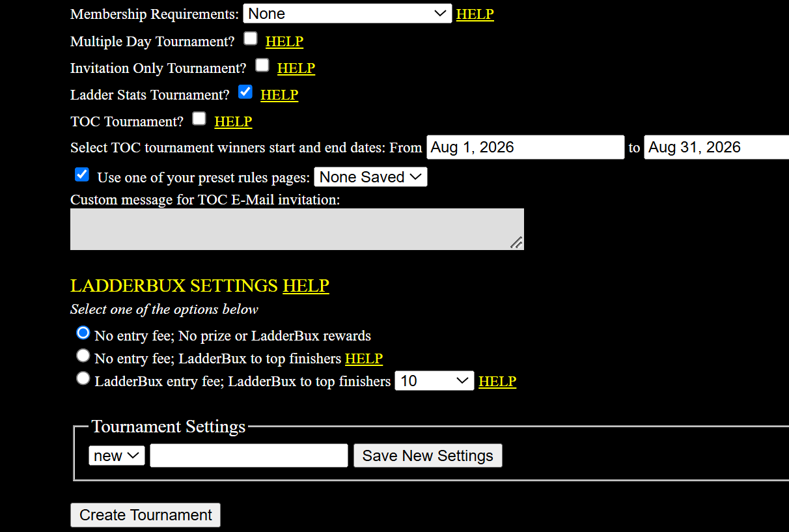The width and height of the screenshot is (789, 532).
Task: Click 'Custom message for TOC E-Mail invitation:' label
Action: pyautogui.click(x=205, y=199)
